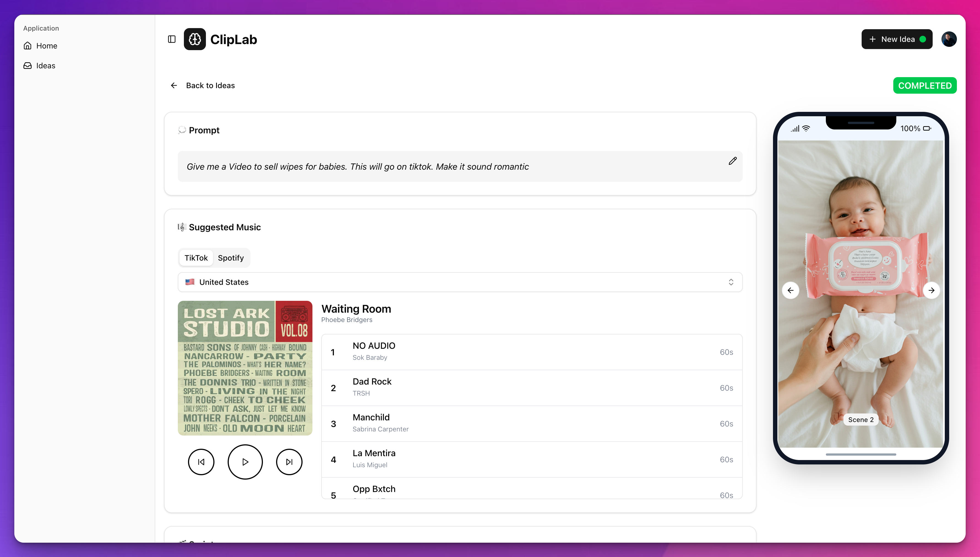Viewport: 980px width, 557px height.
Task: Expand country list via chevron arrows
Action: (731, 282)
